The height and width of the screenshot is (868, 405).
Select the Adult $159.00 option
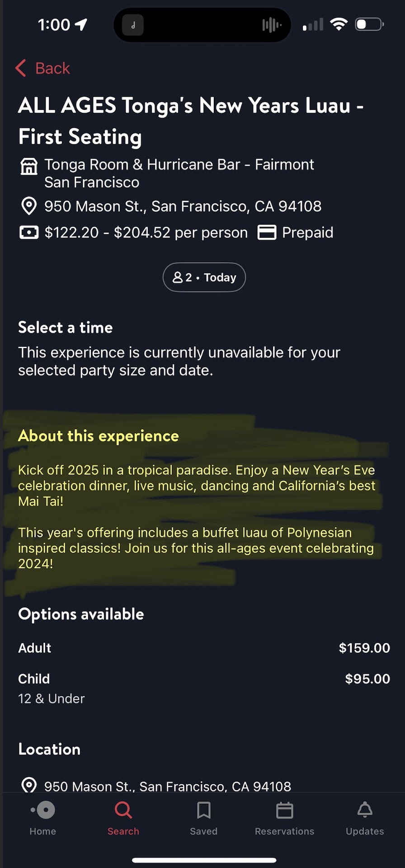pyautogui.click(x=204, y=648)
